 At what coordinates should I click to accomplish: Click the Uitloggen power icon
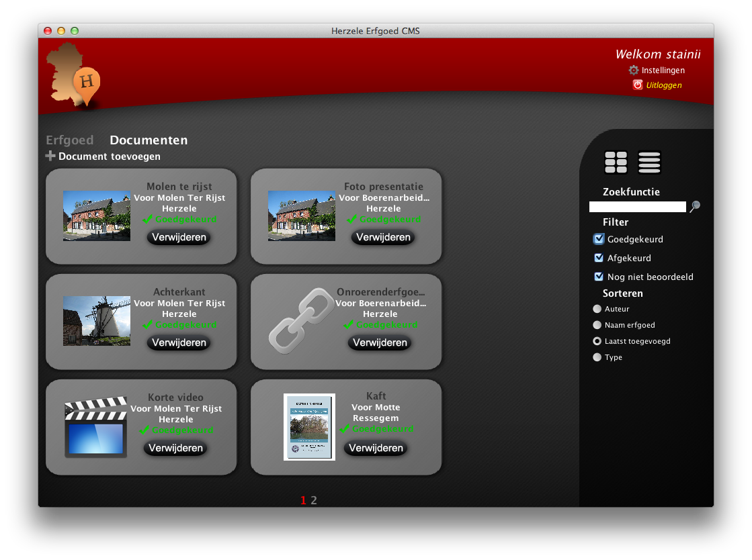coord(638,85)
